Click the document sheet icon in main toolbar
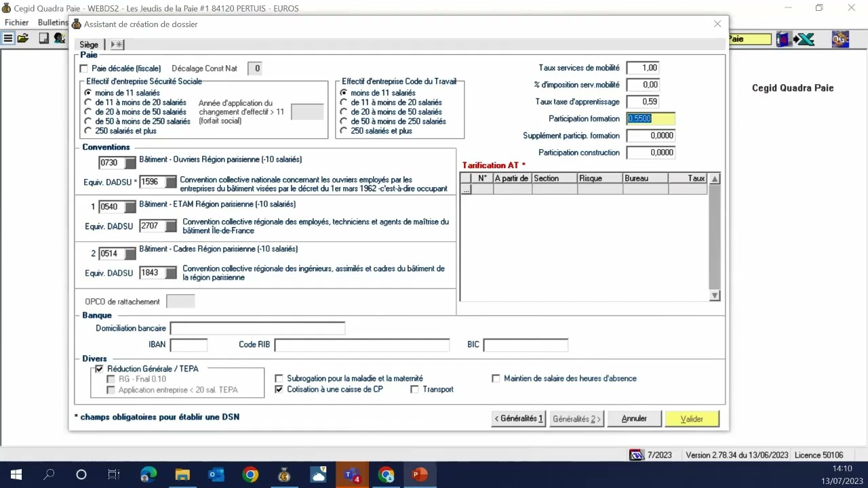 coord(43,39)
